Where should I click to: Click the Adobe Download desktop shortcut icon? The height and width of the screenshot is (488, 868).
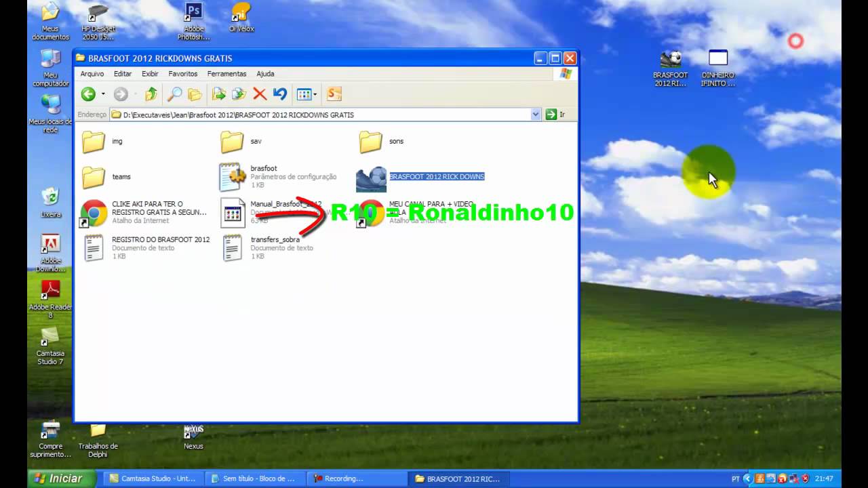coord(51,253)
